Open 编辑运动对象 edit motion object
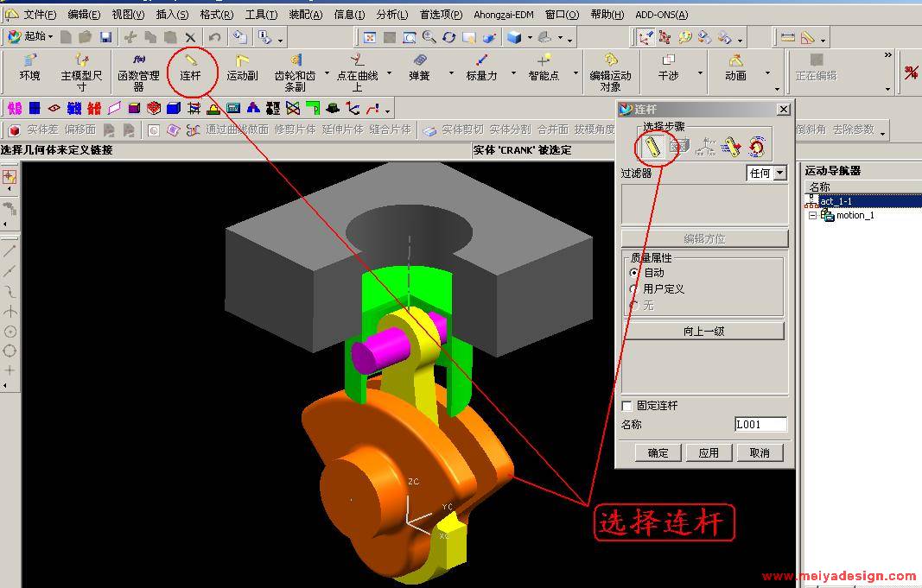Viewport: 922px width, 588px height. [x=610, y=73]
